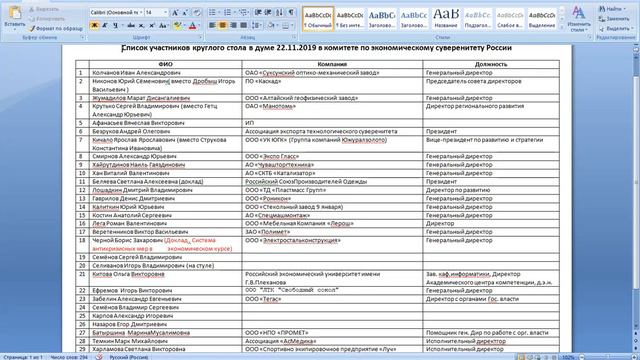The image size is (640, 360).
Task: Toggle subscript formatting
Action: (141, 25)
